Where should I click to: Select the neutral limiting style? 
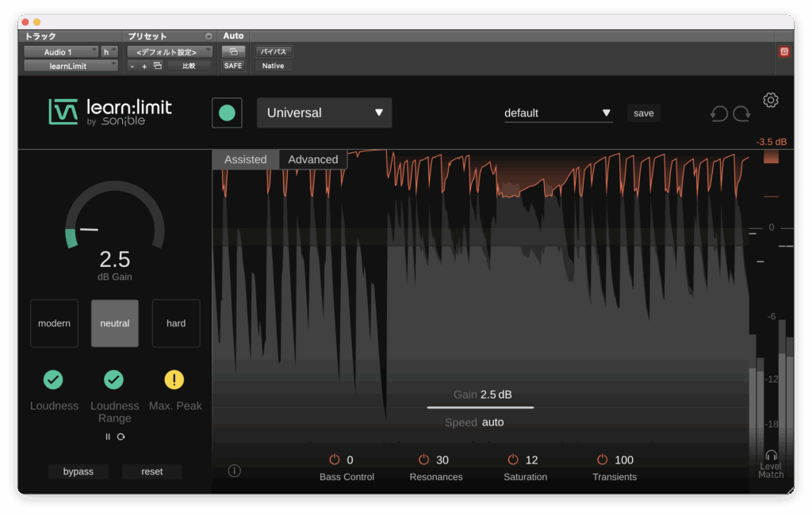coord(115,323)
